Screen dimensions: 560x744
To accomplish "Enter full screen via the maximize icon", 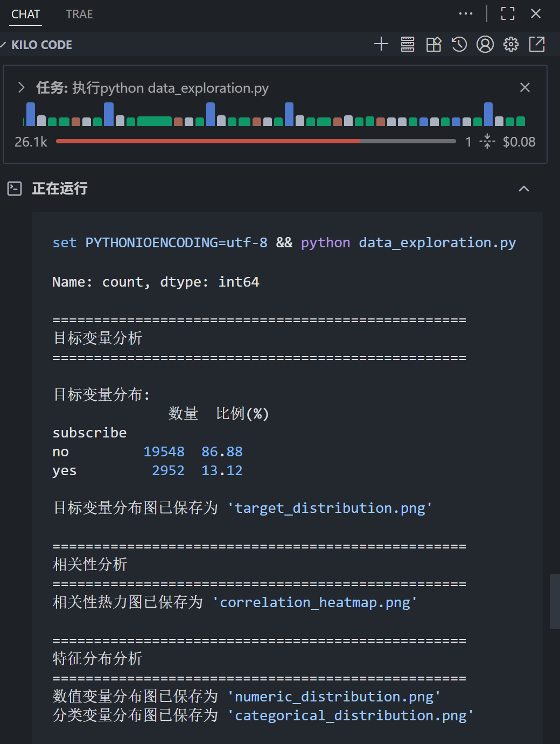I will click(507, 13).
